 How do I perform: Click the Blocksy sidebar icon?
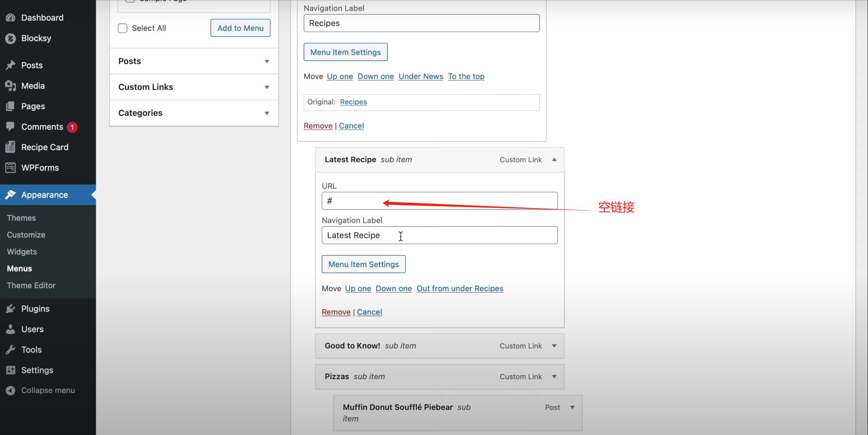click(11, 38)
